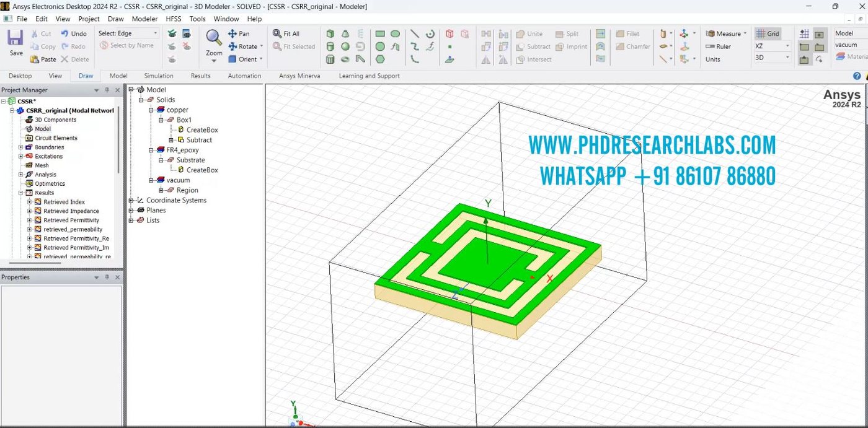Pin the Project Manager panel
This screenshot has height=428, width=868.
click(x=107, y=90)
